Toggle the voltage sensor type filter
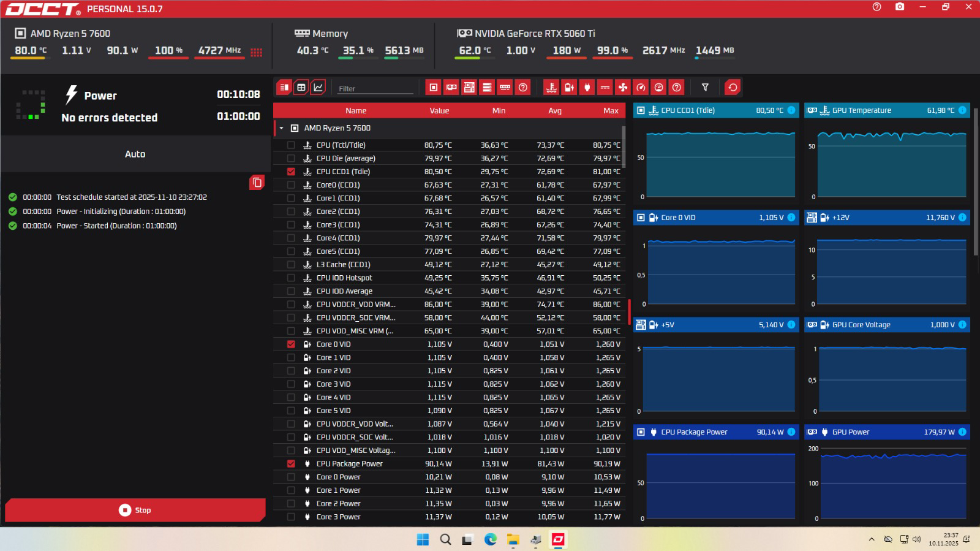 coord(569,88)
